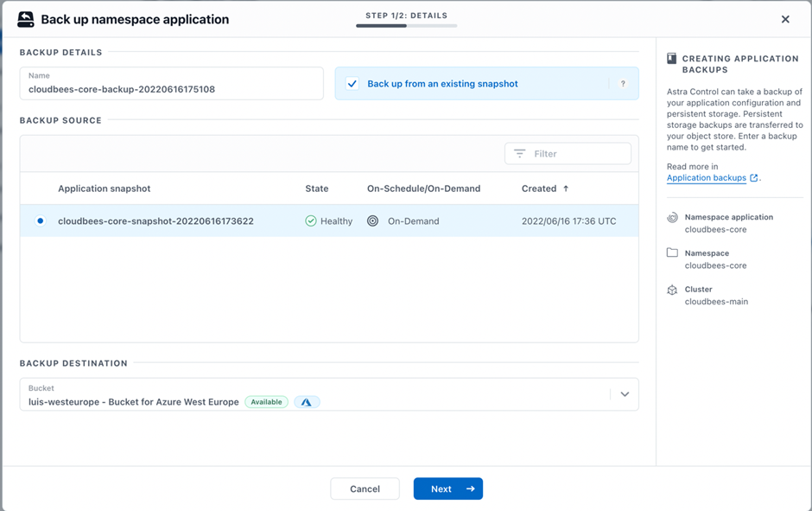This screenshot has height=511, width=812.
Task: Click the filter lines icon
Action: tap(519, 154)
